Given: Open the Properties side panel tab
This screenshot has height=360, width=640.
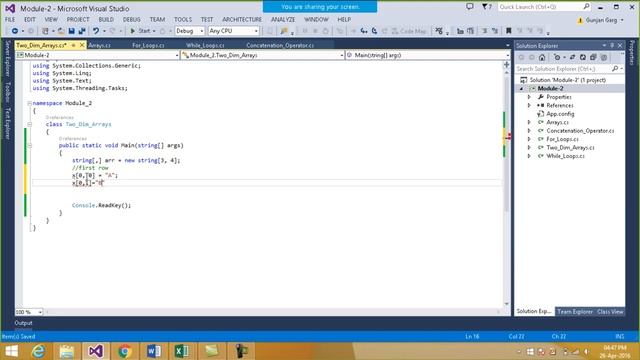Looking at the screenshot, I should pos(632,53).
